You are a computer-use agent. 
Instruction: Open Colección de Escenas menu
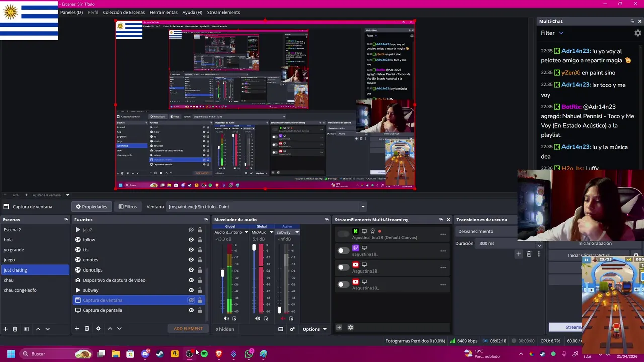(124, 12)
